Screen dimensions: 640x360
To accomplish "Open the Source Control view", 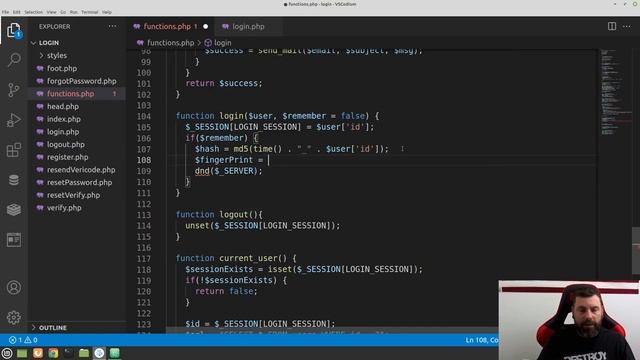I will click(x=13, y=90).
